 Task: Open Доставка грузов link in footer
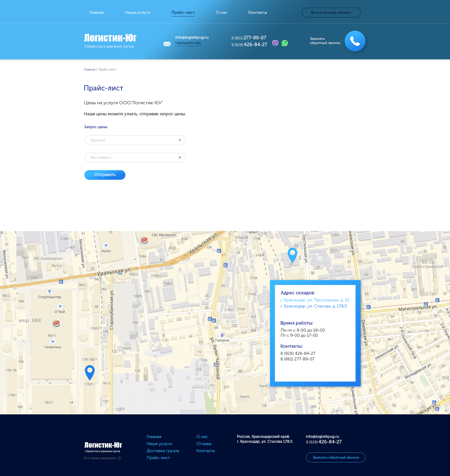coord(163,450)
